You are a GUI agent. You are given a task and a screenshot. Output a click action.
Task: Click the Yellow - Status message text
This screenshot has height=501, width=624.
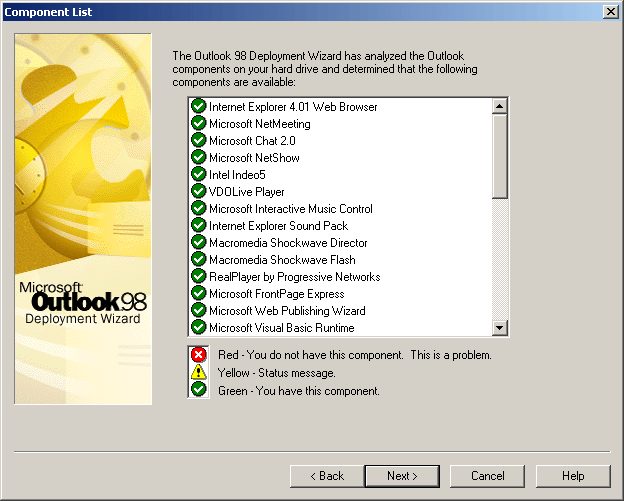click(277, 373)
